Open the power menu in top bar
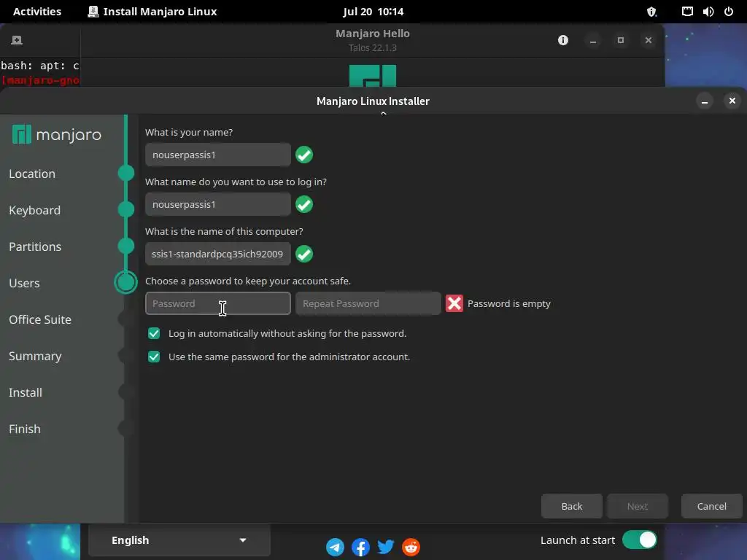The height and width of the screenshot is (560, 747). click(729, 12)
